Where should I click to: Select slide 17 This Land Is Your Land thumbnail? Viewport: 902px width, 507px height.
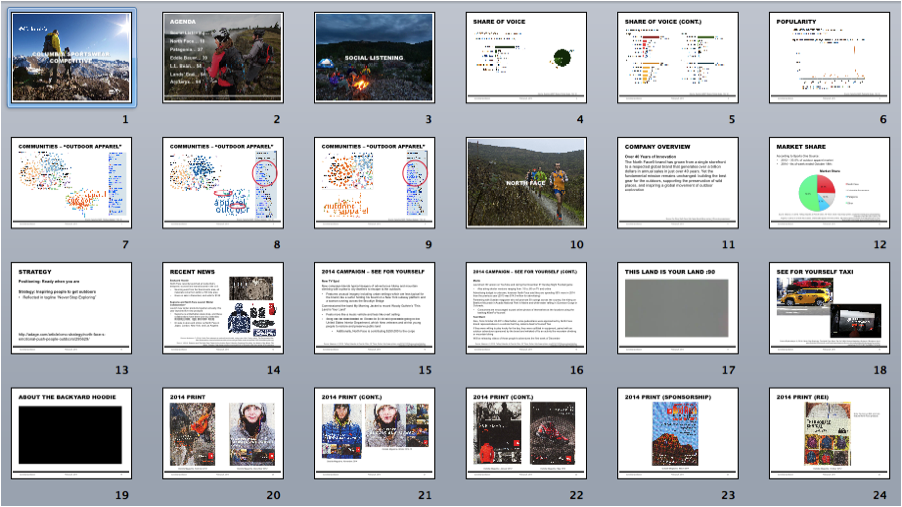[678, 308]
